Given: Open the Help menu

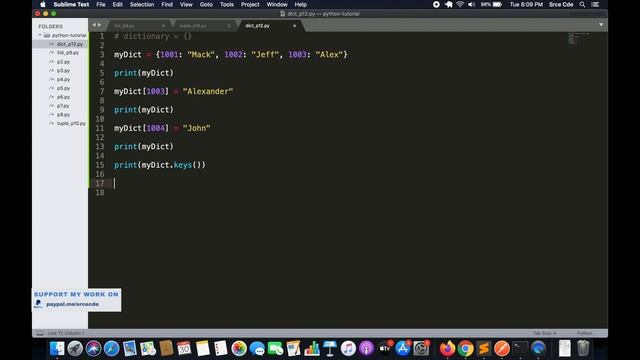Looking at the screenshot, I should (x=300, y=4).
